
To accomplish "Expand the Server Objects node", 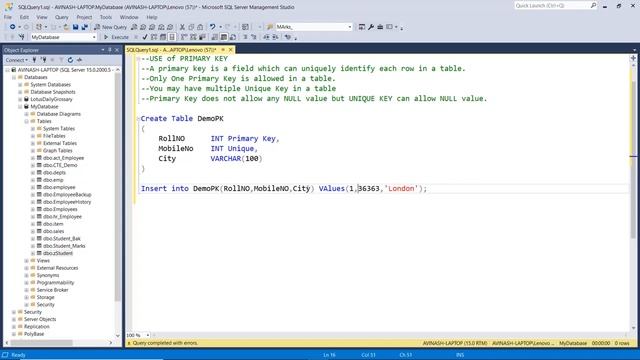I will (14, 319).
